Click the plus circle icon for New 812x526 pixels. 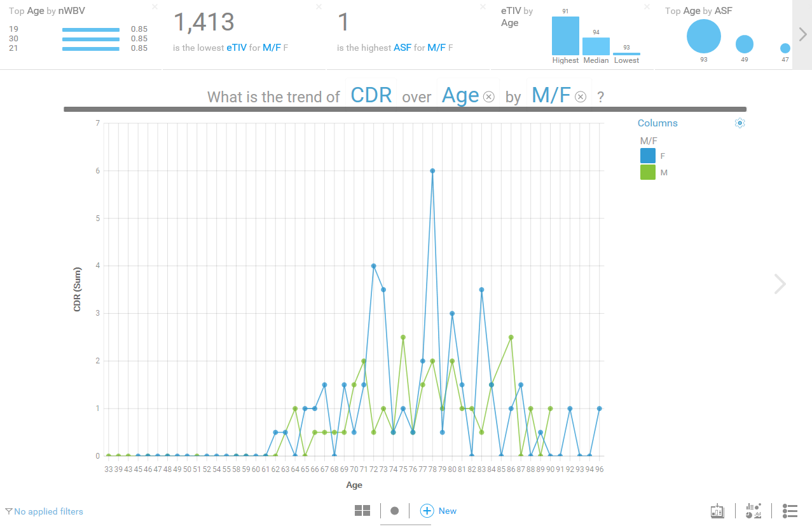[x=427, y=511]
